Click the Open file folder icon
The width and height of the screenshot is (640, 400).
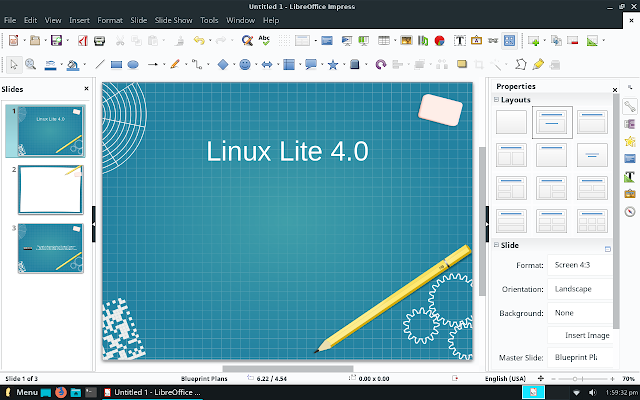pyautogui.click(x=35, y=40)
